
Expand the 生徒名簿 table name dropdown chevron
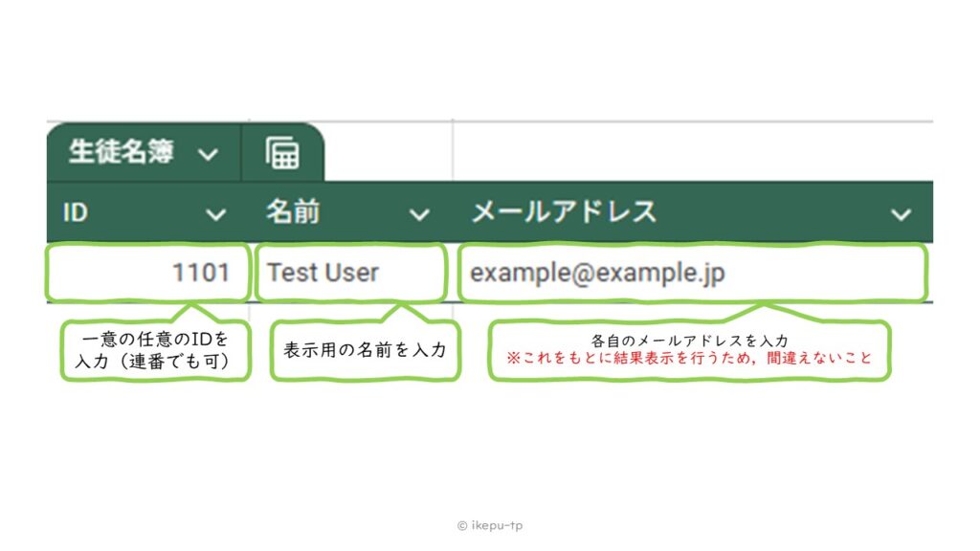(x=210, y=153)
